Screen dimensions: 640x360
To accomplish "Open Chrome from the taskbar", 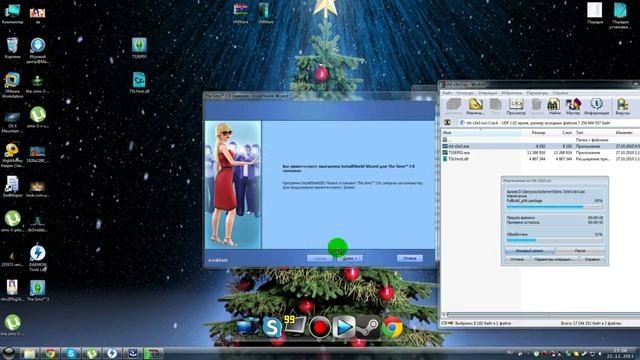I will pyautogui.click(x=50, y=353).
